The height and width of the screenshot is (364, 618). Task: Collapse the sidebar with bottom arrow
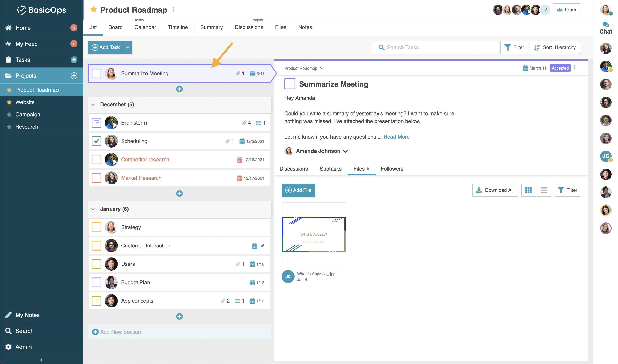click(41, 360)
